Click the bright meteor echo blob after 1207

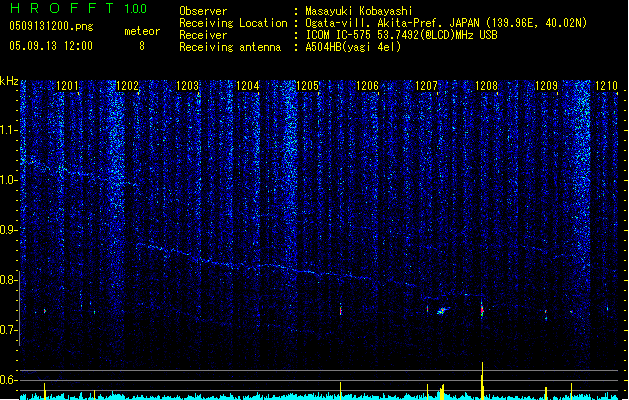point(442,311)
